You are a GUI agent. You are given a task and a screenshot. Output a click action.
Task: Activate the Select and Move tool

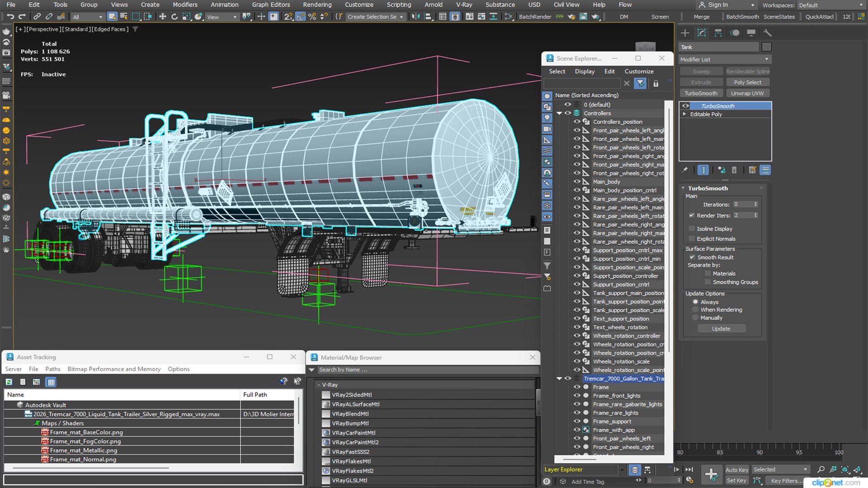[x=162, y=17]
